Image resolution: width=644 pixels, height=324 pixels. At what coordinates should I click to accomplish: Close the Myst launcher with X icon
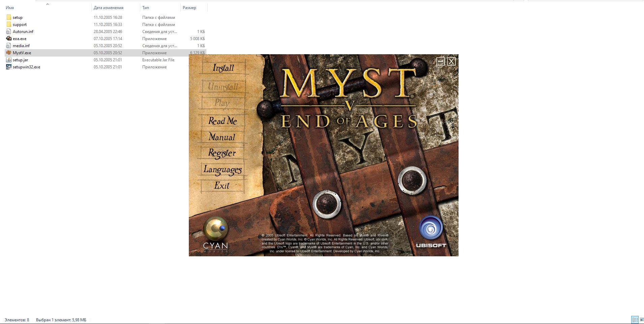[451, 61]
